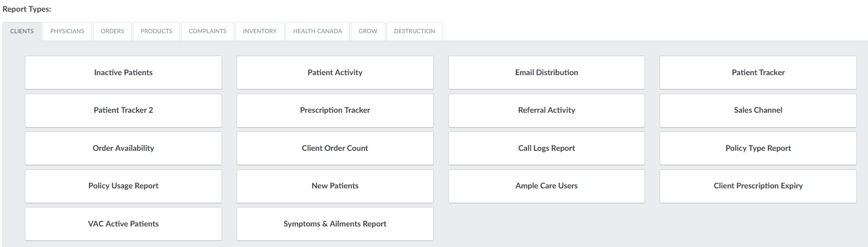Switch to Health Canada tab
Image resolution: width=868 pixels, height=247 pixels.
(x=318, y=31)
